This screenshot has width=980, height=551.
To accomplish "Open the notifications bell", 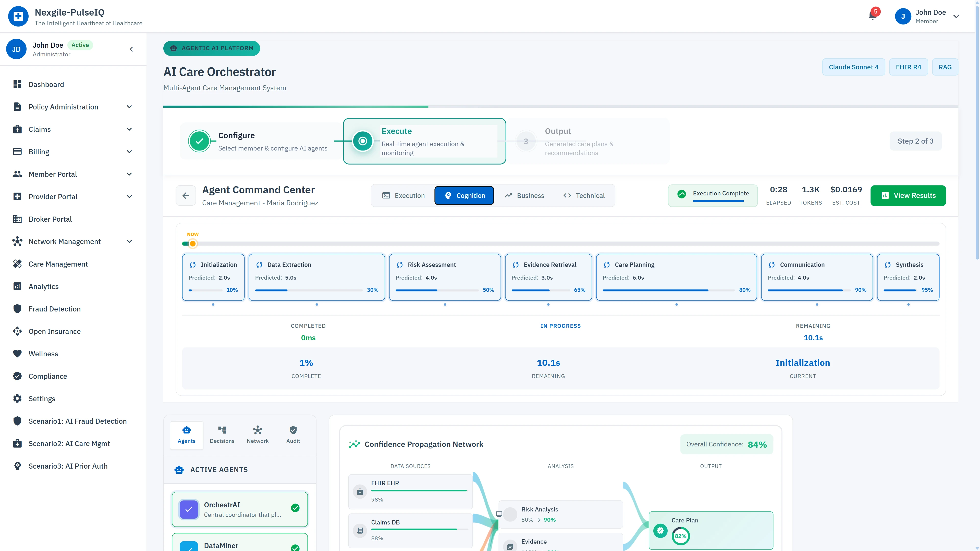I will [x=872, y=16].
